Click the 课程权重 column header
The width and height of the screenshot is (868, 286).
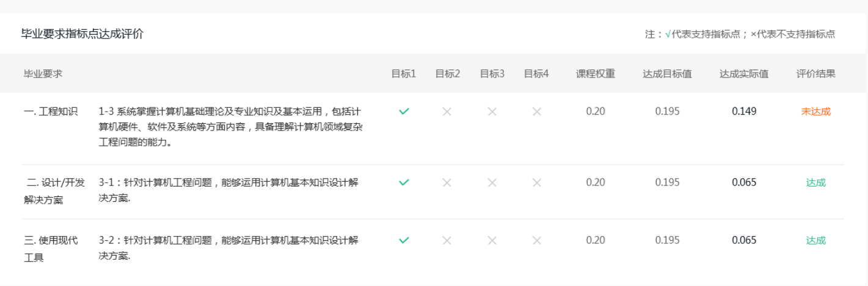(x=596, y=74)
